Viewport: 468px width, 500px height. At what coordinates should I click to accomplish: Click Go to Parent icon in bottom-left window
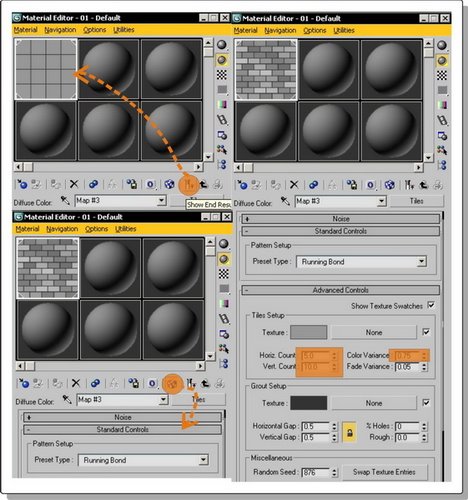click(205, 383)
